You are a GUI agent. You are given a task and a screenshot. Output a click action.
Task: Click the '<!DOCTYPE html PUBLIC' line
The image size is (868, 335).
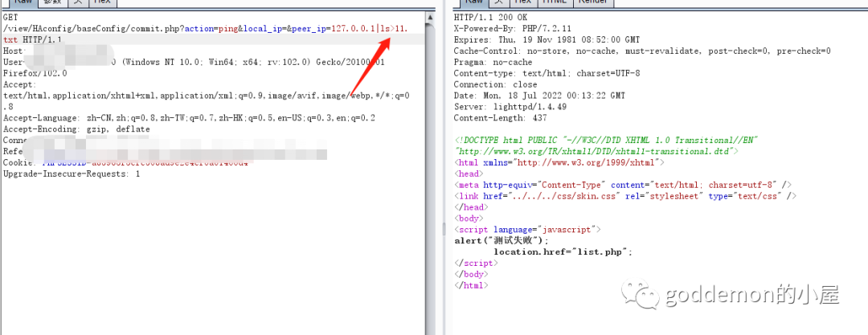click(608, 140)
